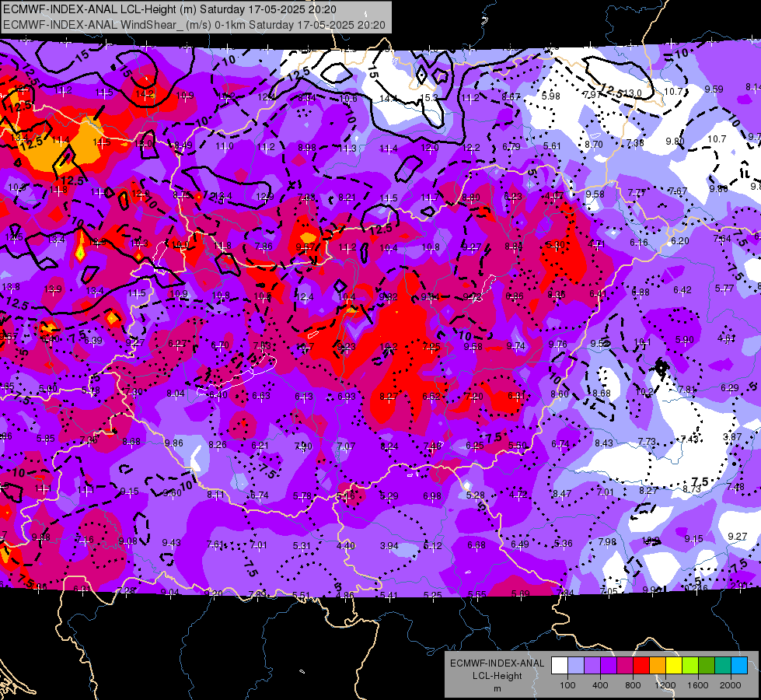Click the orange legend swatch
761x700 pixels.
[658, 666]
